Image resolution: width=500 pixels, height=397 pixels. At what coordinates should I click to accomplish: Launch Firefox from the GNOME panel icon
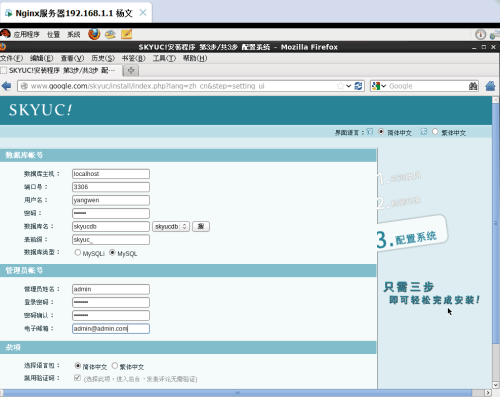(94, 34)
